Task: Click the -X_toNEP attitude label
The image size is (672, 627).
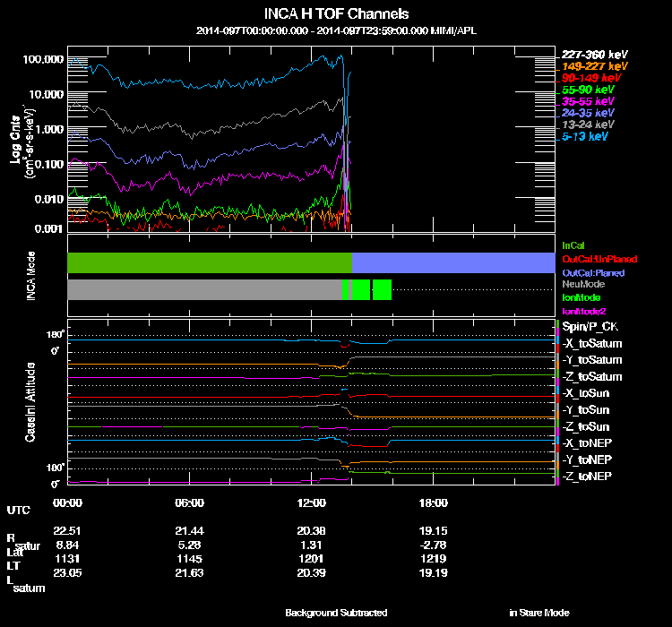Action: 587,442
